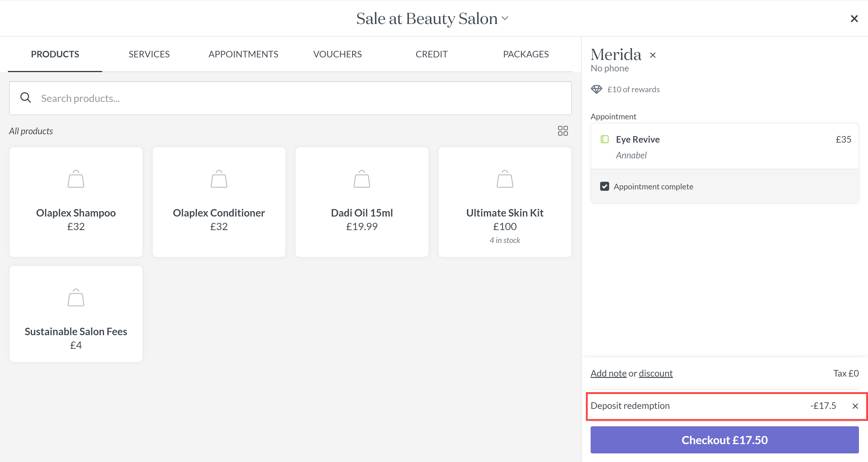Click the search magnifier icon
The height and width of the screenshot is (462, 868).
click(x=26, y=98)
